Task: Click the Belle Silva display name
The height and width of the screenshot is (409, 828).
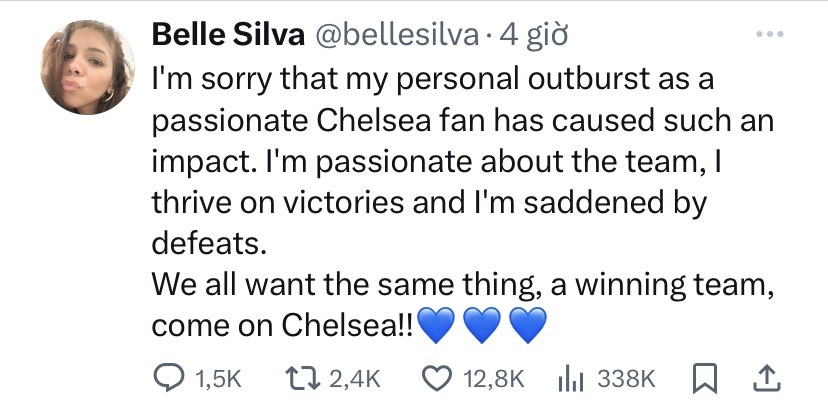Action: click(228, 35)
